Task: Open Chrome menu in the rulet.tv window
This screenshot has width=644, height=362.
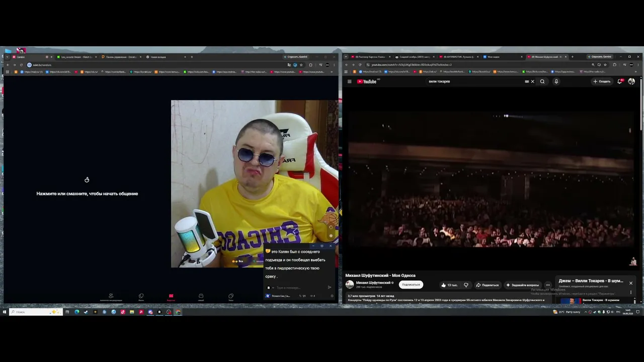Action: point(334,65)
